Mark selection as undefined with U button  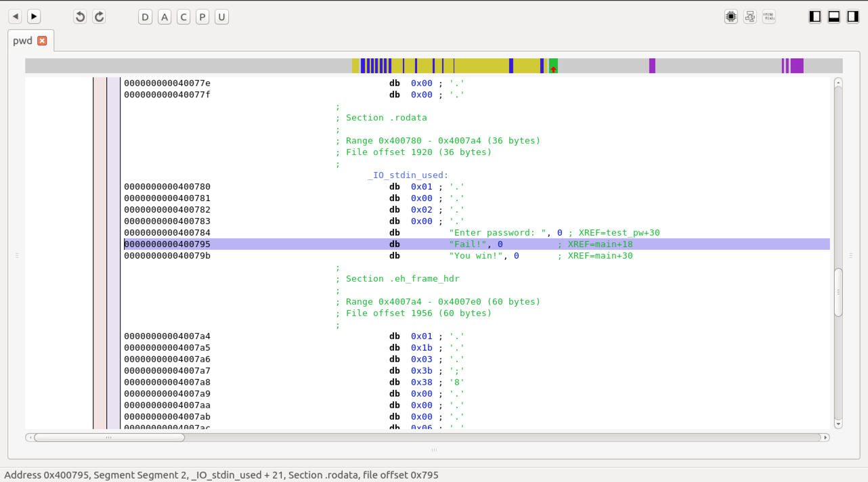click(x=221, y=17)
